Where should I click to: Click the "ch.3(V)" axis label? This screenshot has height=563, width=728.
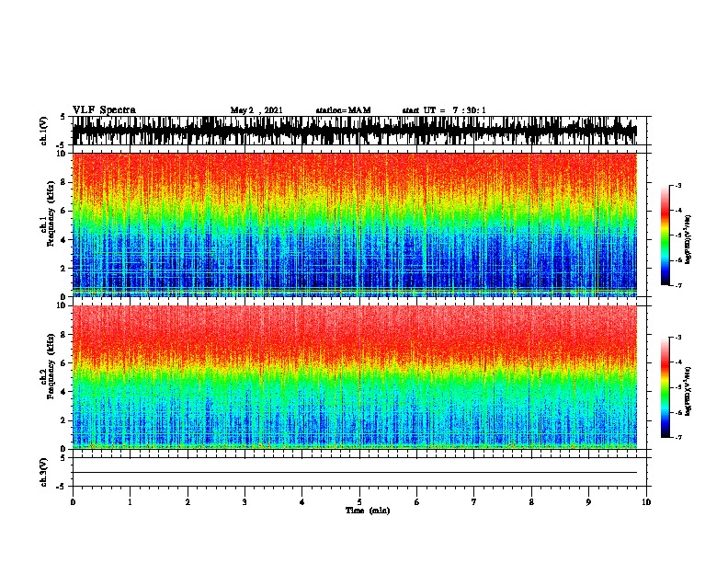[44, 472]
